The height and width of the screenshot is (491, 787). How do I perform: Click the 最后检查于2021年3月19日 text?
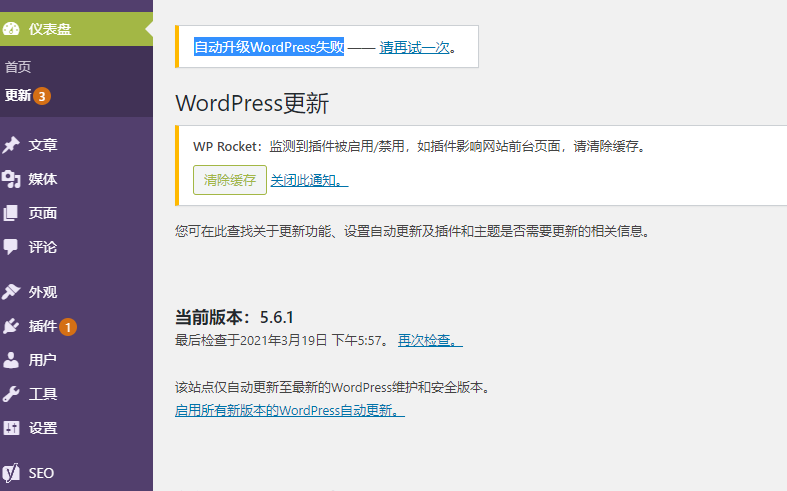283,340
